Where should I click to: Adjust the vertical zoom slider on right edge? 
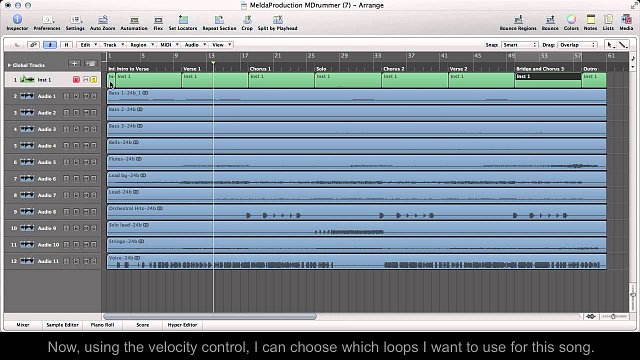tap(633, 296)
